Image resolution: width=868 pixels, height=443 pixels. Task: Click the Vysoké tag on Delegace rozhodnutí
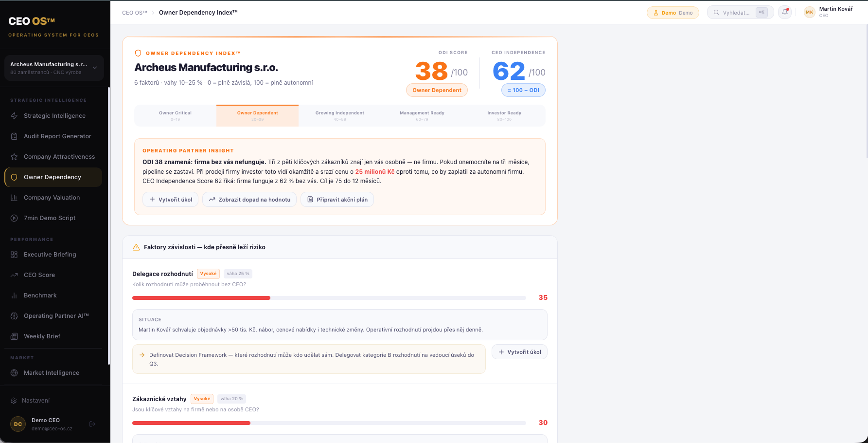(x=208, y=274)
